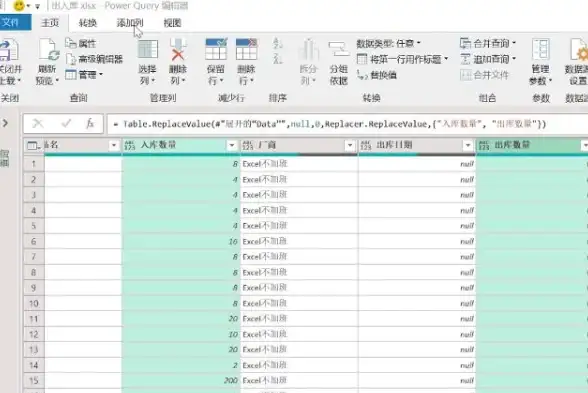This screenshot has width=588, height=393.
Task: Open the table menu icon in header corner
Action: coord(33,146)
